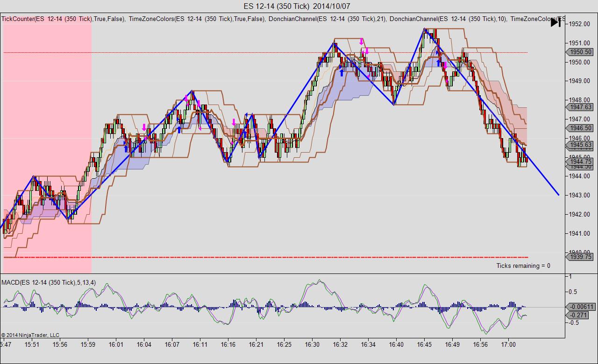Select the chart title ES 12-14 (350 Tick) 2014/10/07
The height and width of the screenshot is (364, 598).
[297, 6]
